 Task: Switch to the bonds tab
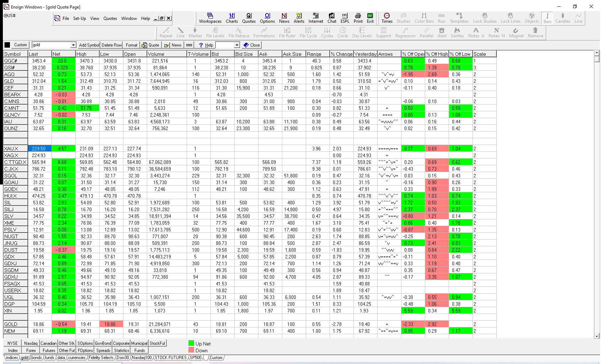point(37,358)
